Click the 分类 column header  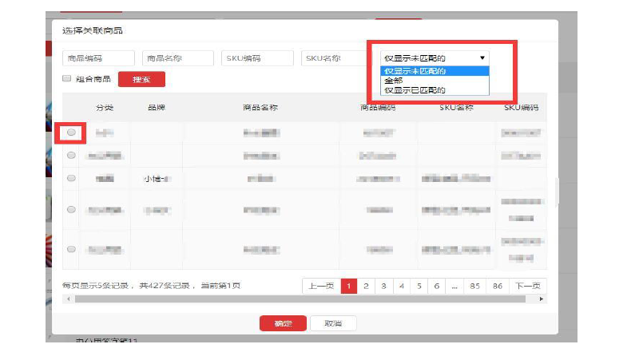tap(105, 108)
